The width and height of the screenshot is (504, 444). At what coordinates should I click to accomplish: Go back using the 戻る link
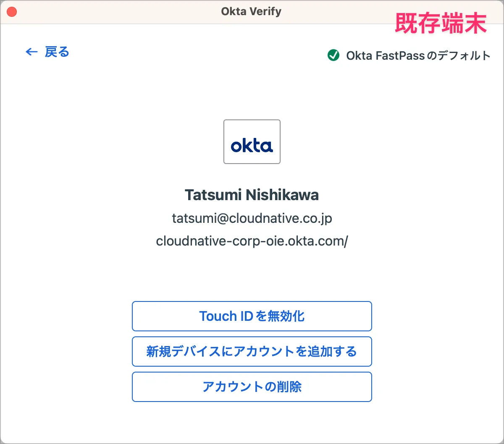point(57,52)
